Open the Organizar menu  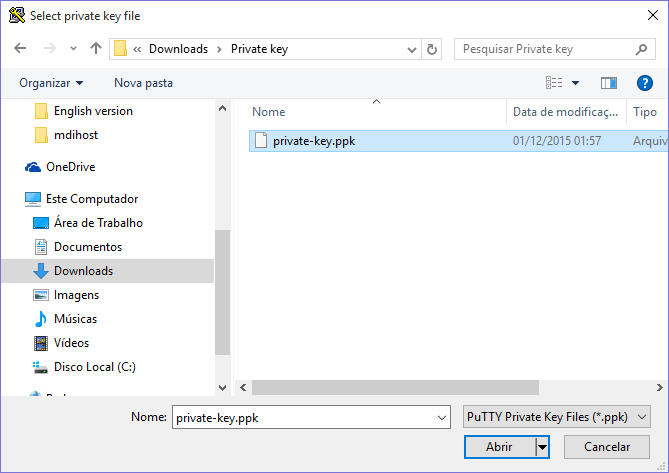pos(51,83)
